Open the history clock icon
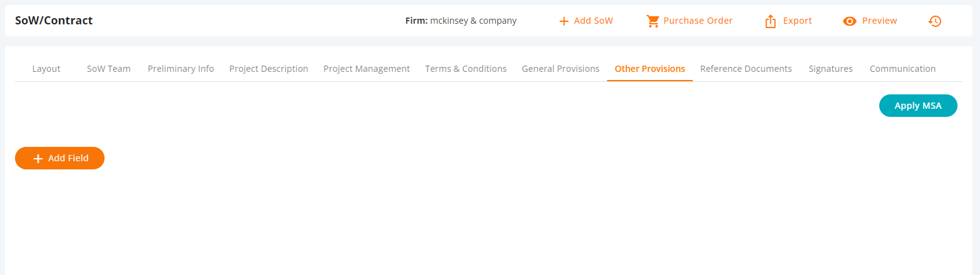This screenshot has height=275, width=980. tap(935, 21)
